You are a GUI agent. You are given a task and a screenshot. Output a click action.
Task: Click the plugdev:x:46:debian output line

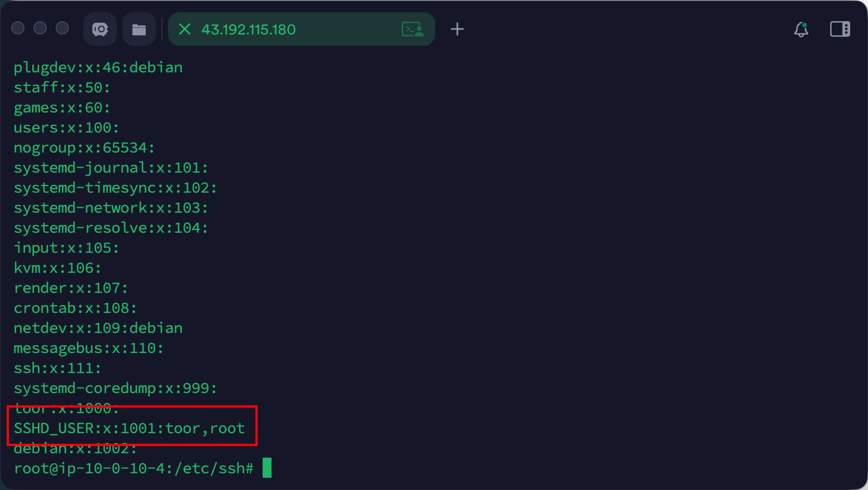[98, 67]
